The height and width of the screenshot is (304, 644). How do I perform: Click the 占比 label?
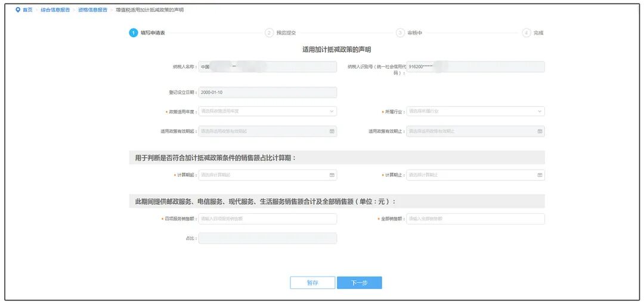point(191,238)
